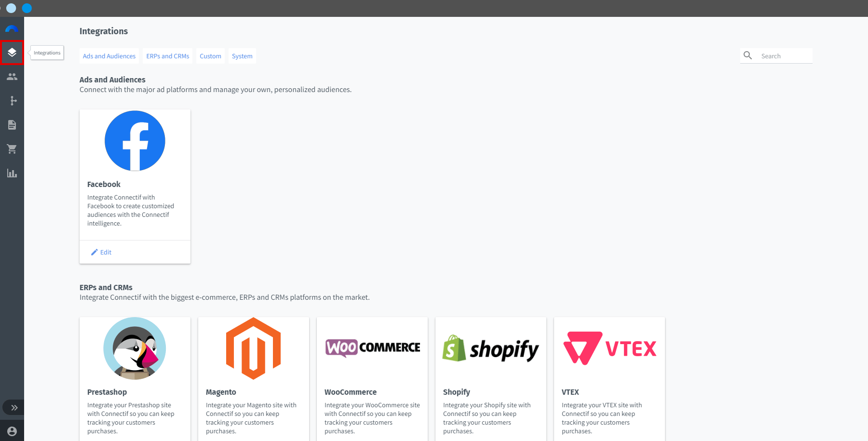Click the Integrations page heading
Screen dimensions: 868x441
(104, 31)
